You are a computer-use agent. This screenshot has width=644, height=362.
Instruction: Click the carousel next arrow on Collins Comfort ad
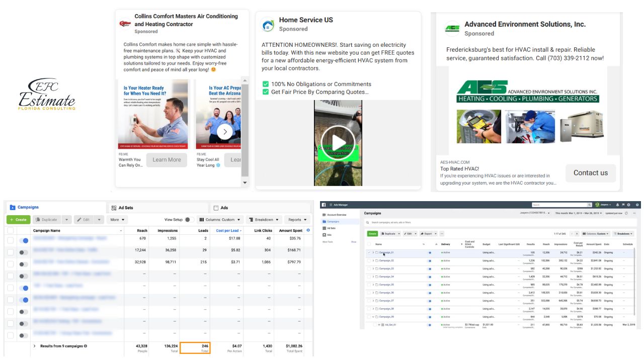[224, 132]
